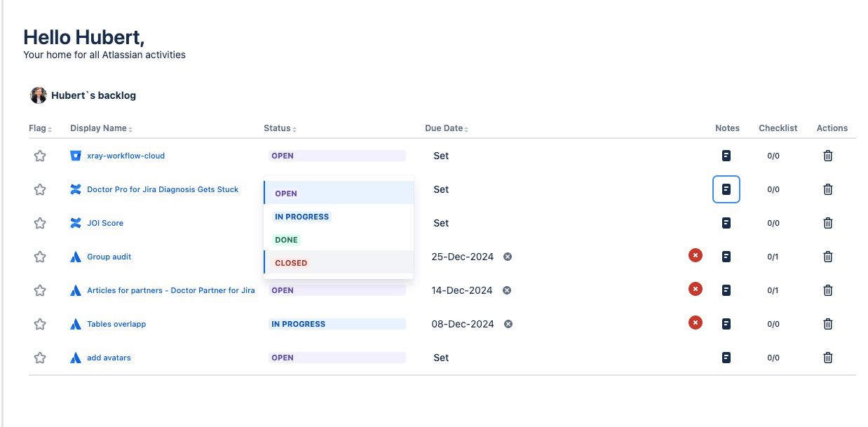Clear the 25-Dec-2024 due date
Viewport: 868px width, 427px height.
(508, 257)
